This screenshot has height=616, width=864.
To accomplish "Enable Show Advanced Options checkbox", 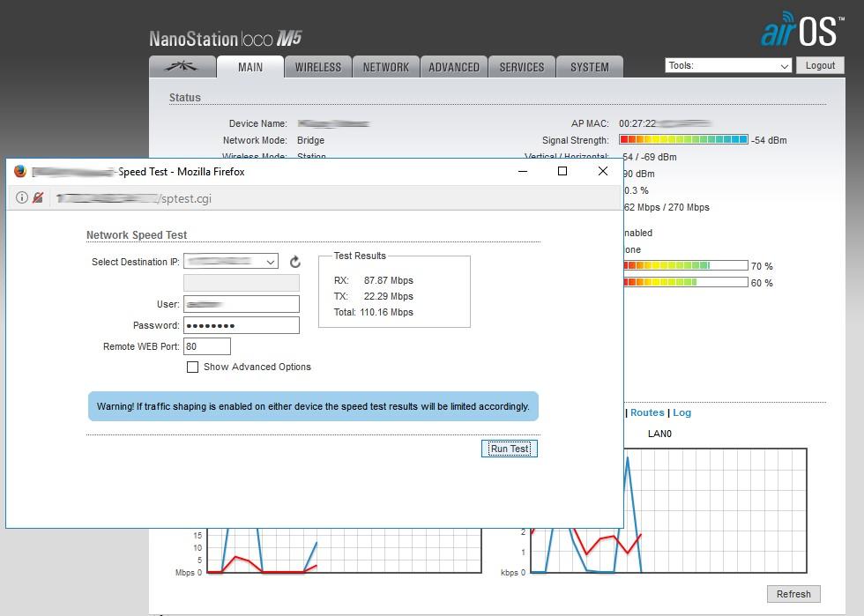I will tap(192, 367).
